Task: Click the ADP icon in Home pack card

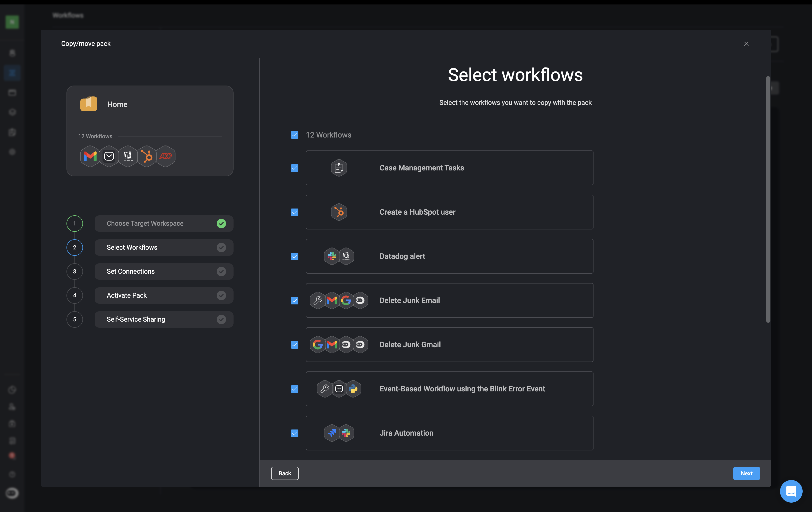Action: coord(166,156)
